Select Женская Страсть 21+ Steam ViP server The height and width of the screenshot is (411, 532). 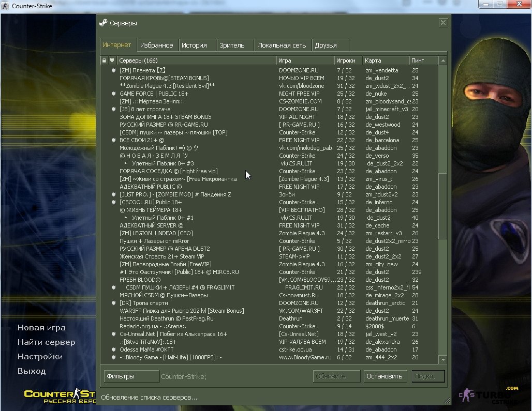[269, 256]
